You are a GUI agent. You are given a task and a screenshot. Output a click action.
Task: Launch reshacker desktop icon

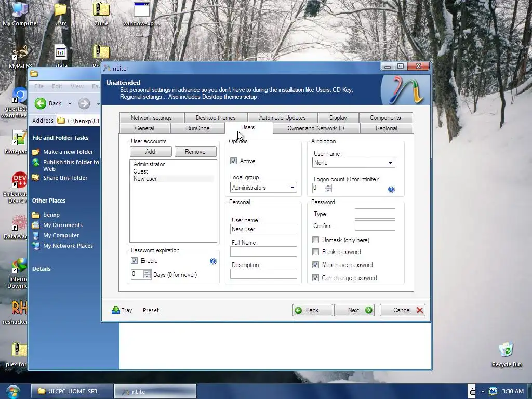coord(19,308)
